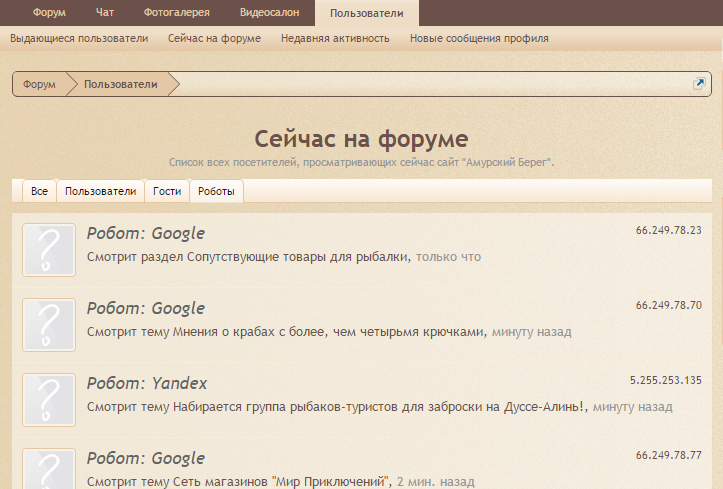
Task: Click the Сейчас на форуме page heading
Action: (x=362, y=139)
